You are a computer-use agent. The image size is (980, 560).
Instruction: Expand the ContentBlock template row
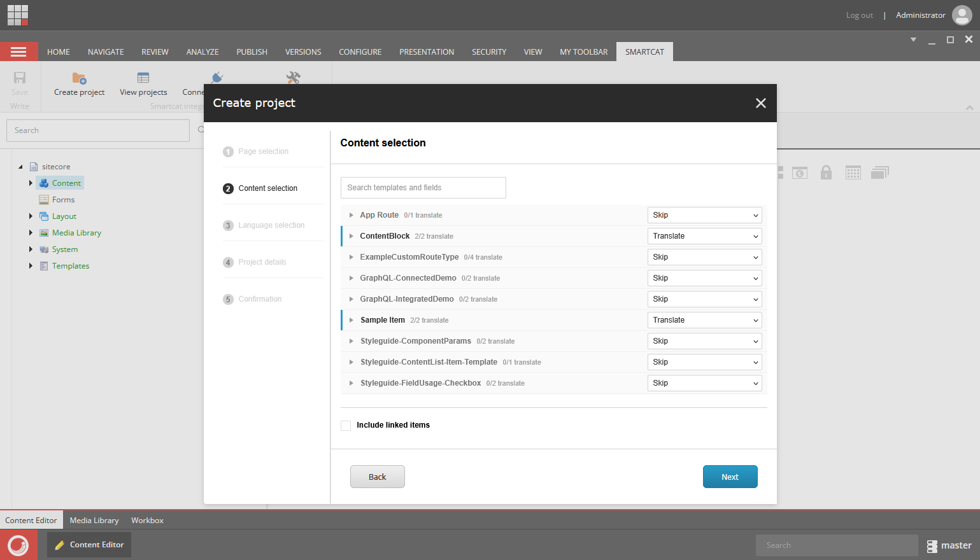[351, 236]
